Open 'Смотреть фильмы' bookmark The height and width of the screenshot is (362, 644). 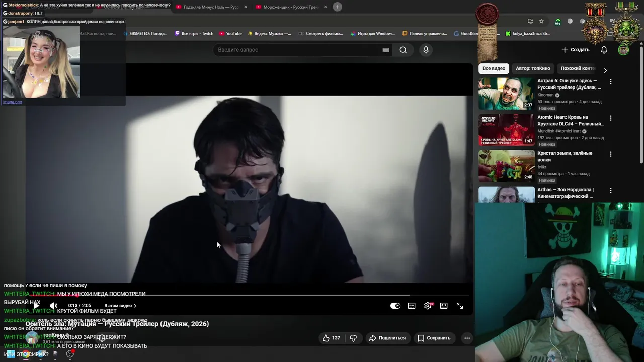point(320,34)
